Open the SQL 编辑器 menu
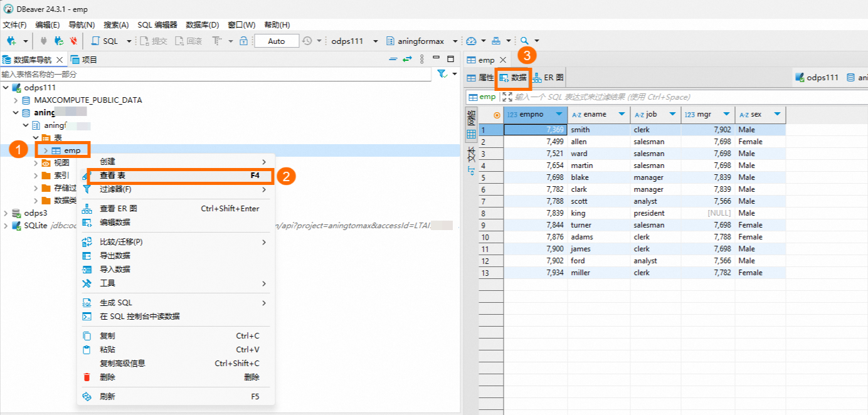The height and width of the screenshot is (415, 868). 157,25
